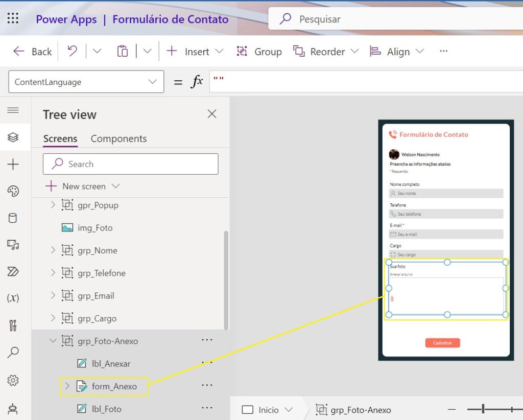Switch to the Components tab
The image size is (523, 420).
tap(118, 139)
